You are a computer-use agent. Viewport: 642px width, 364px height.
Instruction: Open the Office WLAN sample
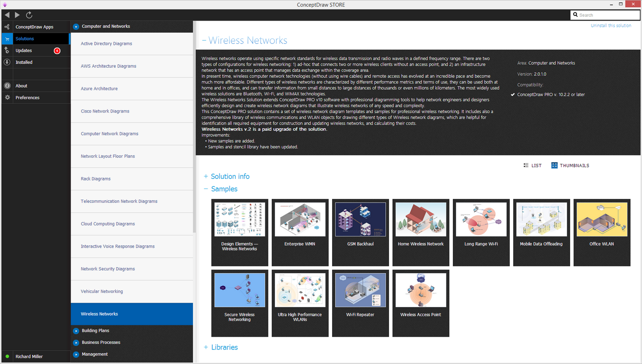(602, 232)
